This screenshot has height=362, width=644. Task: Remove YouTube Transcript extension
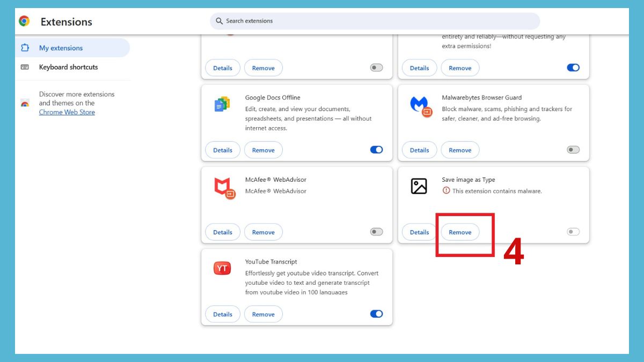pyautogui.click(x=263, y=314)
